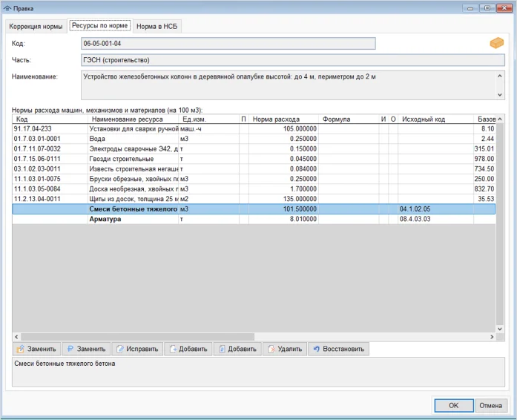The image size is (517, 420).
Task: Switch to the Коррекция нормы tab
Action: 36,26
